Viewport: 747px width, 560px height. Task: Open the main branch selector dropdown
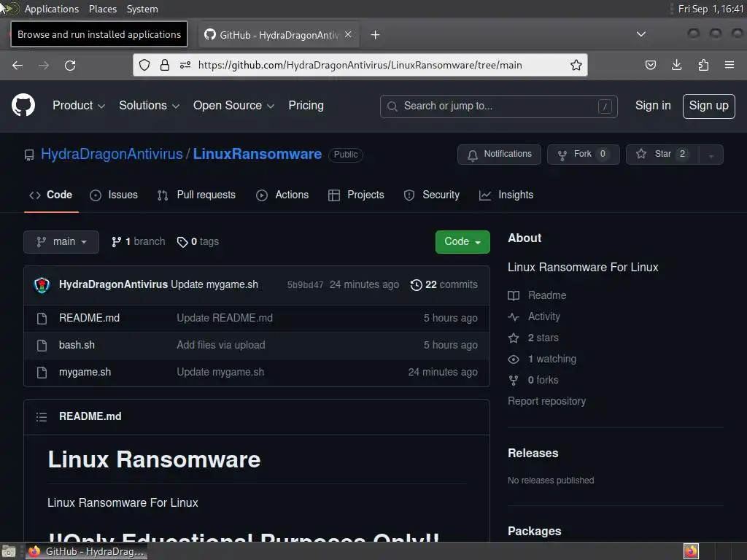coord(61,242)
